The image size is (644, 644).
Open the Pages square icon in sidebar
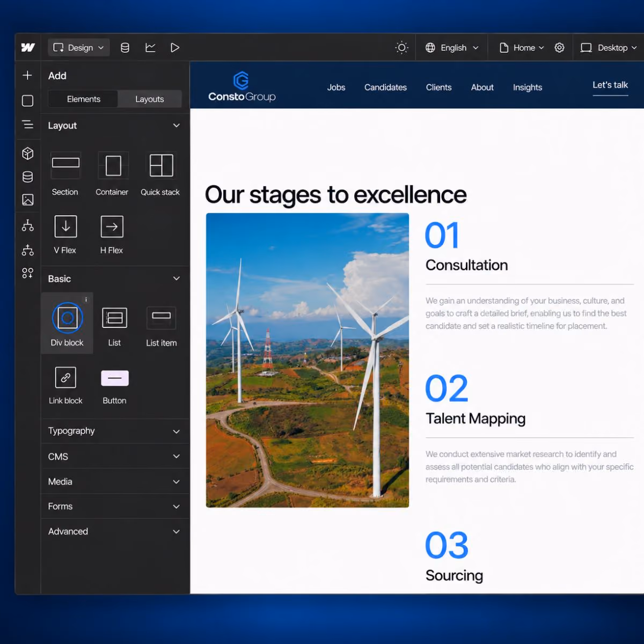[27, 101]
